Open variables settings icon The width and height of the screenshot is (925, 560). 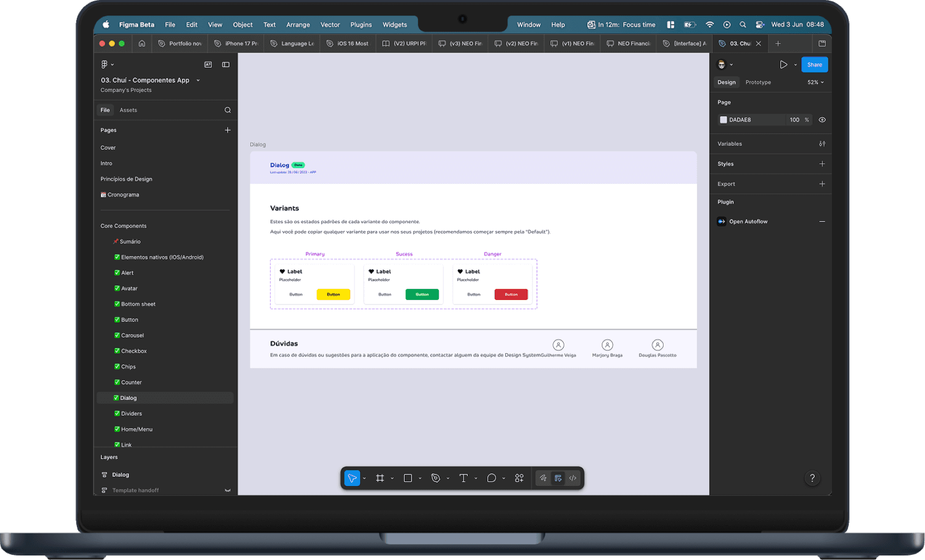822,143
